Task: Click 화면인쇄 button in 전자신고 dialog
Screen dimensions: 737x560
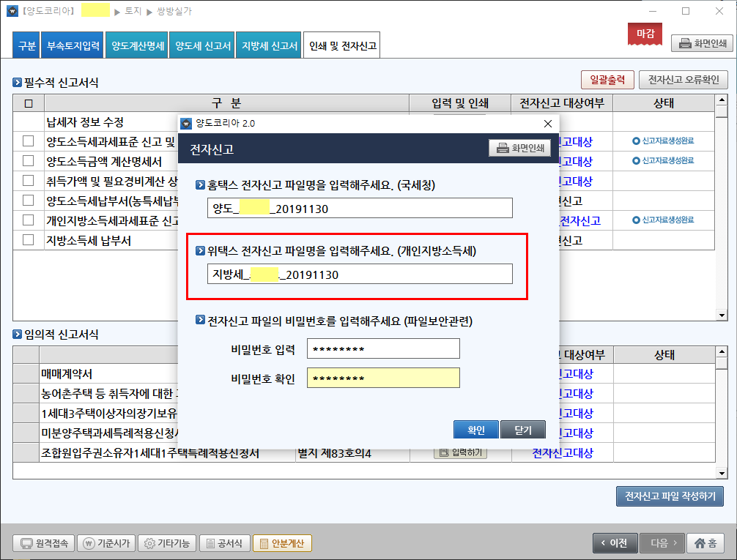Action: pos(520,148)
